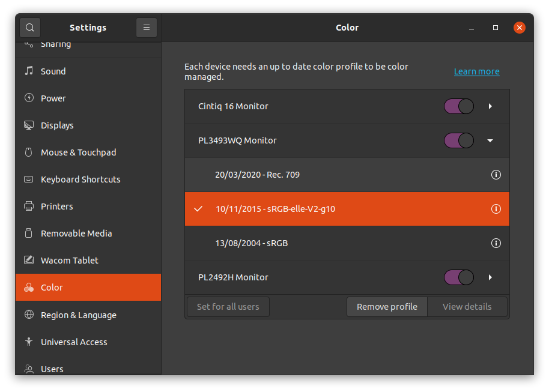The width and height of the screenshot is (549, 392).
Task: Collapse the PL3493WQ Monitor profile list
Action: point(490,140)
